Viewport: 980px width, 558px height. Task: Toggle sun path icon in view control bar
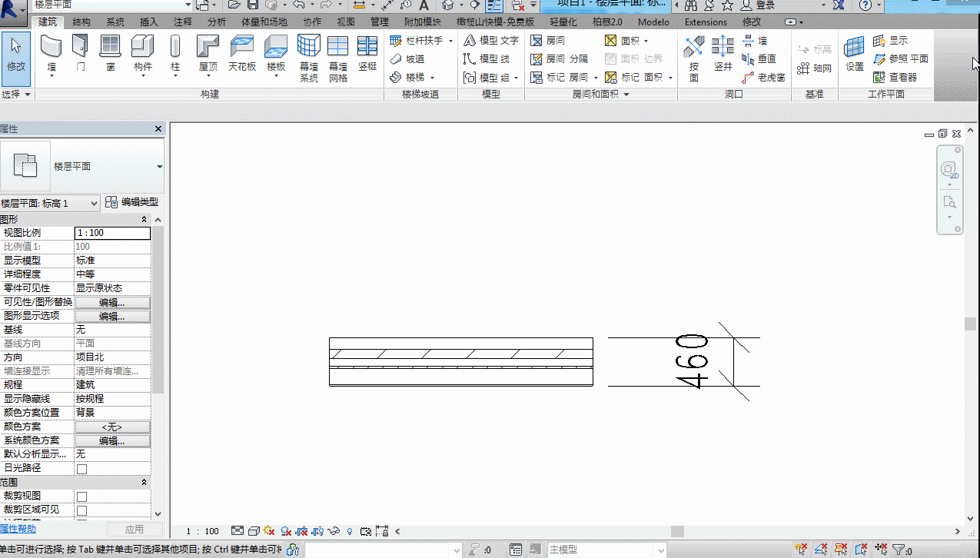(x=269, y=531)
